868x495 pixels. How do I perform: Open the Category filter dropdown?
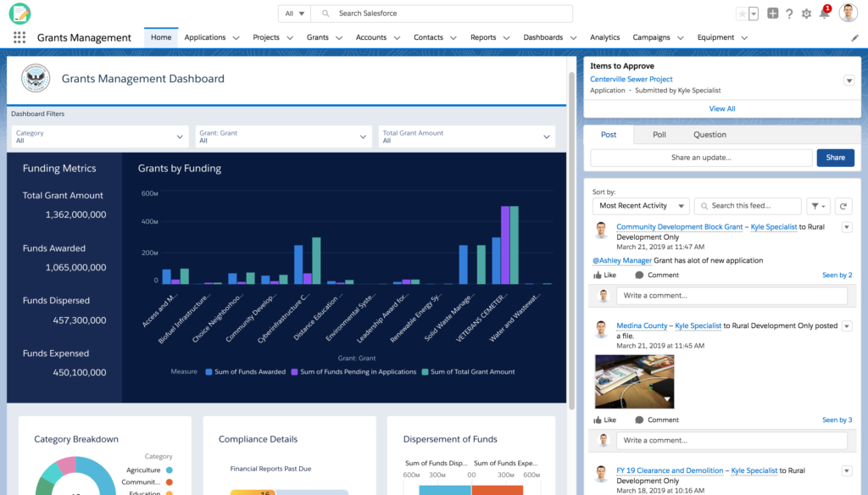pos(99,136)
